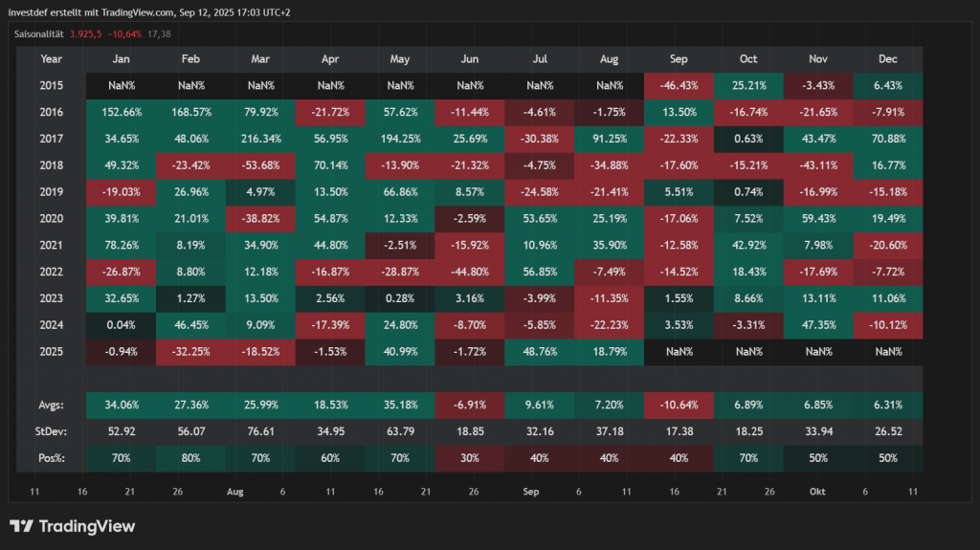The height and width of the screenshot is (550, 980).
Task: Click the Aug marker on the time axis
Action: tap(234, 491)
